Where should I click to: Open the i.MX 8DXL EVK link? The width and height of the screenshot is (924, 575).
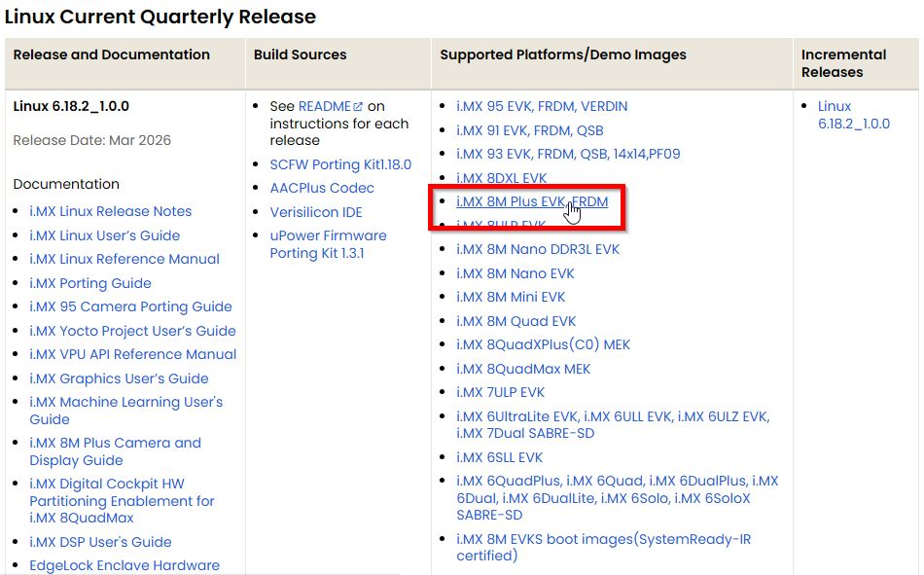click(x=501, y=178)
